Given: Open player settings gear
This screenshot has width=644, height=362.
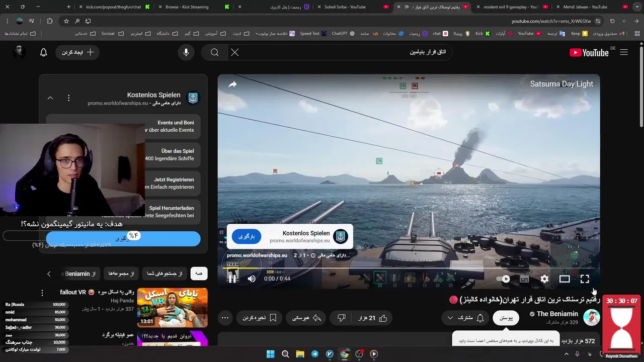Looking at the screenshot, I should [x=544, y=279].
